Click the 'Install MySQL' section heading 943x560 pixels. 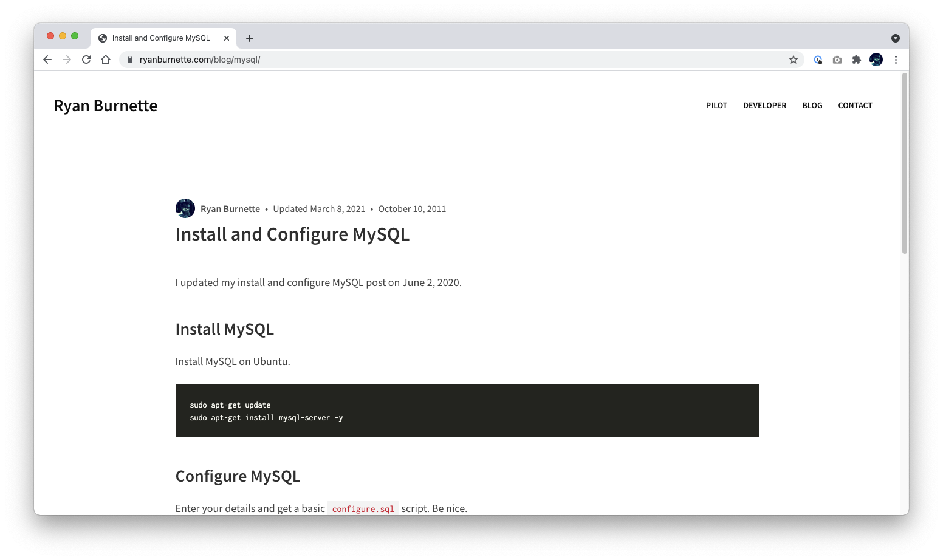[225, 329]
